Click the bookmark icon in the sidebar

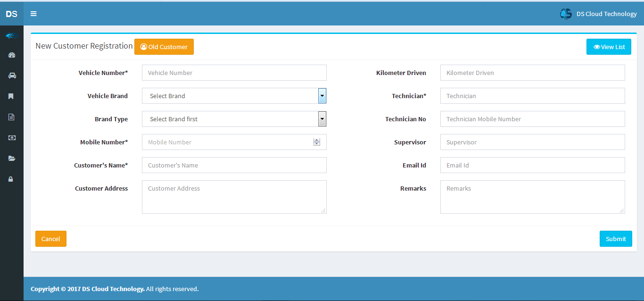click(x=11, y=96)
